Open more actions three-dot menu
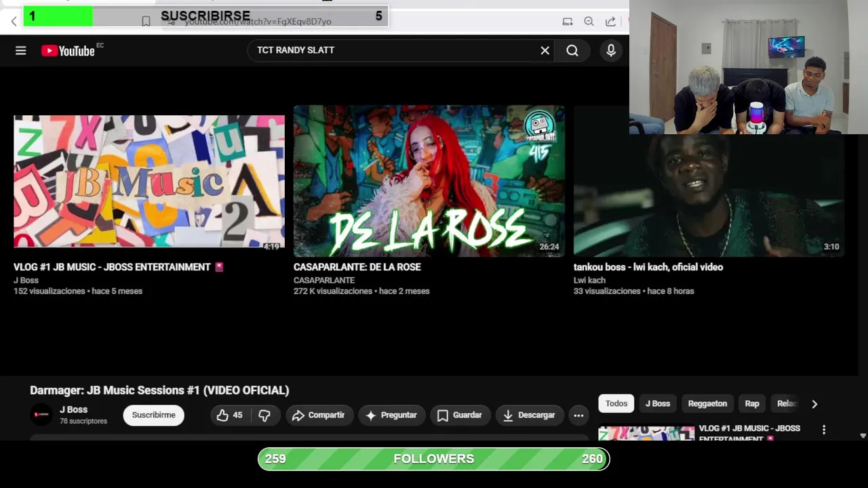 pyautogui.click(x=578, y=415)
